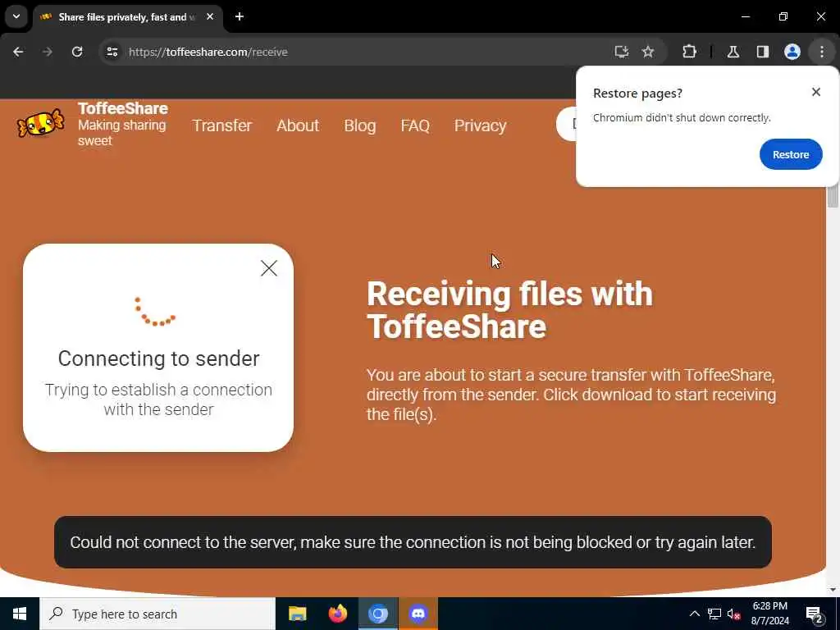
Task: Open the Extensions puzzle icon
Action: (689, 52)
